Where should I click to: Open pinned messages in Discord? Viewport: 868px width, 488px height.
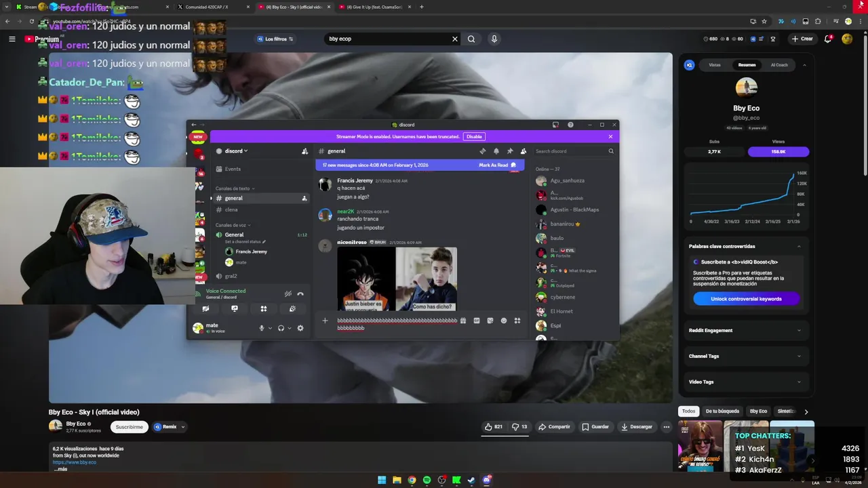510,151
